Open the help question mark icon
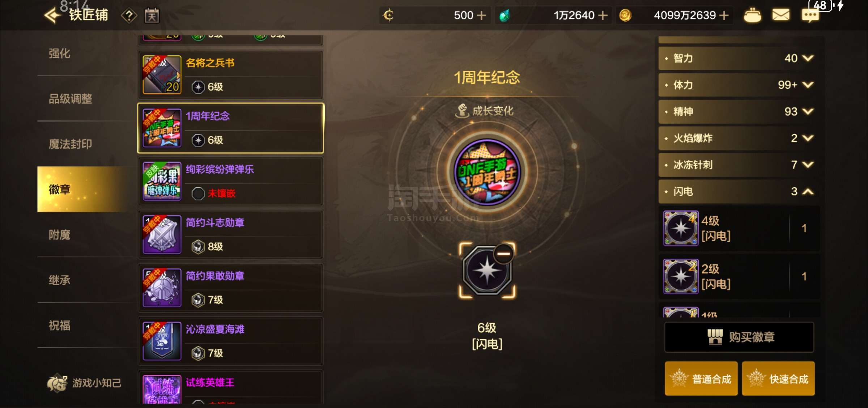The width and height of the screenshot is (868, 408). coord(129,16)
